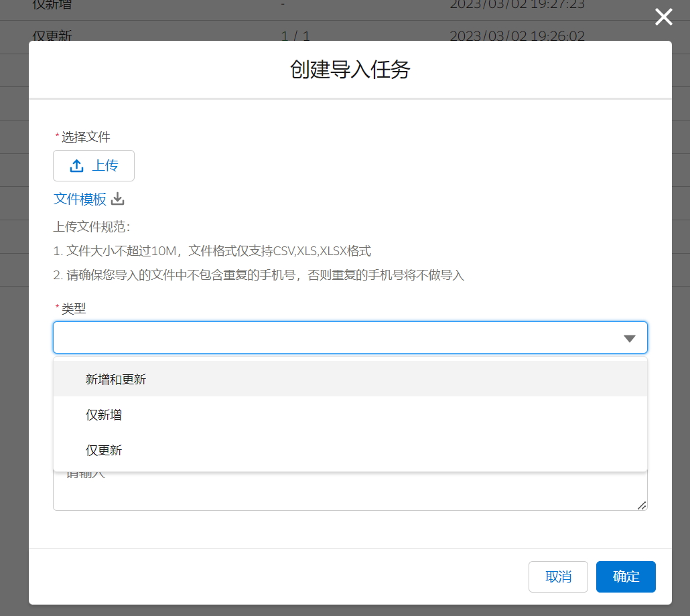Choose 仅新增 from the type list

350,414
